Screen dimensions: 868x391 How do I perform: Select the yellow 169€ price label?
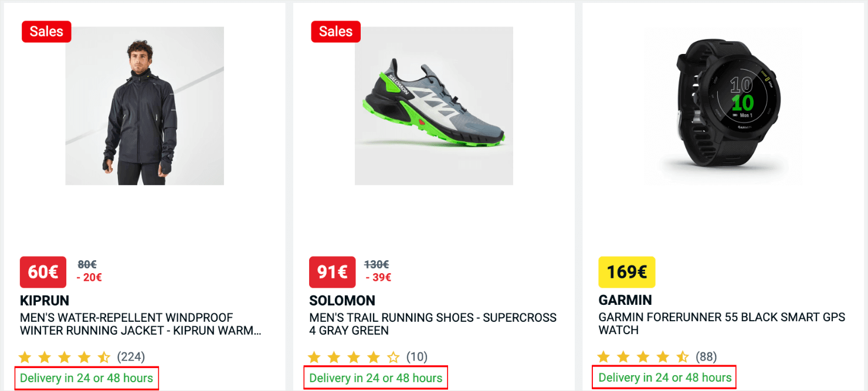(x=626, y=272)
